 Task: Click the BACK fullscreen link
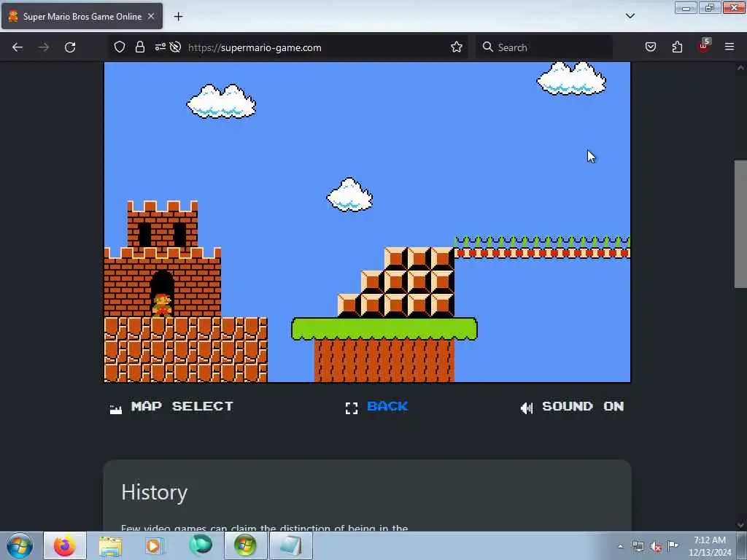(387, 406)
